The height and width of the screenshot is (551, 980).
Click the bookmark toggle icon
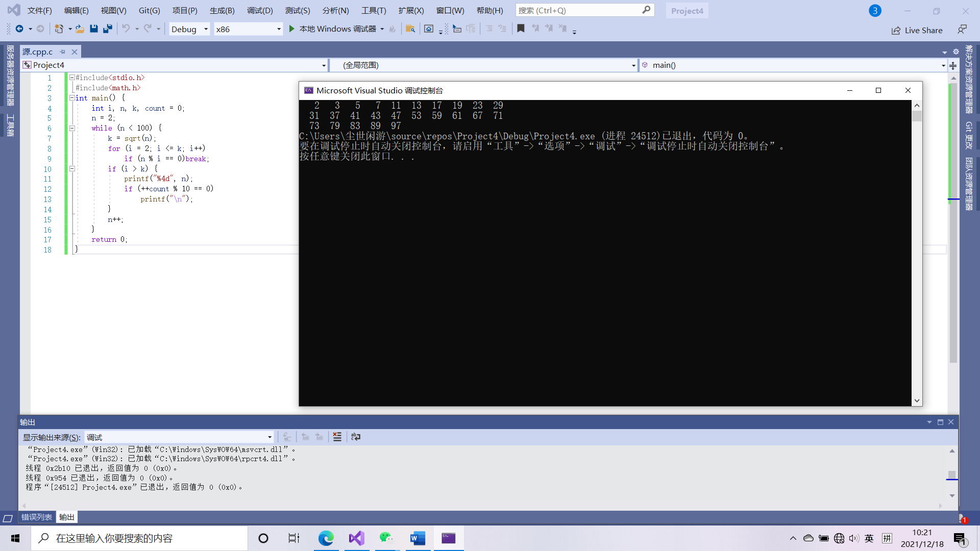click(x=521, y=29)
